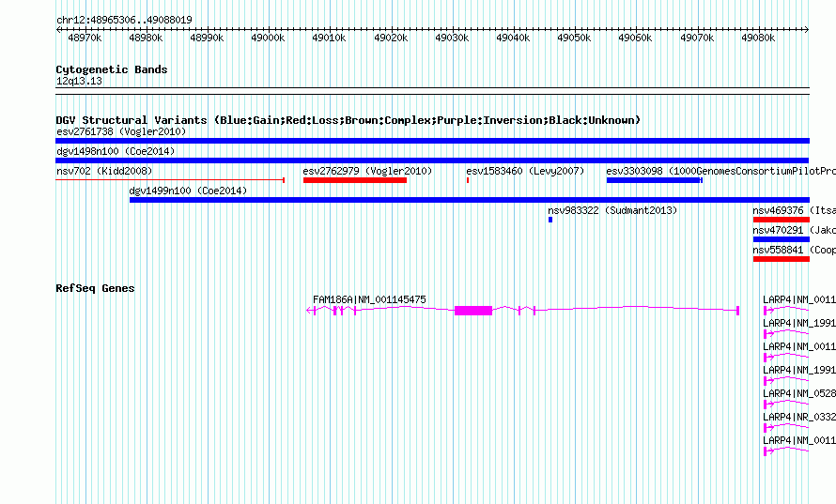Click the thin red loss line of nsv702

170,180
